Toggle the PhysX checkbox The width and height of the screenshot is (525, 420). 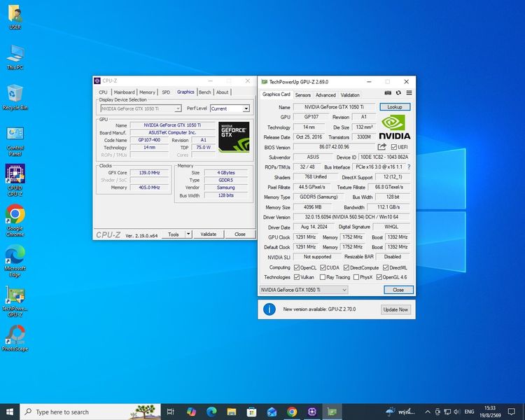[356, 277]
